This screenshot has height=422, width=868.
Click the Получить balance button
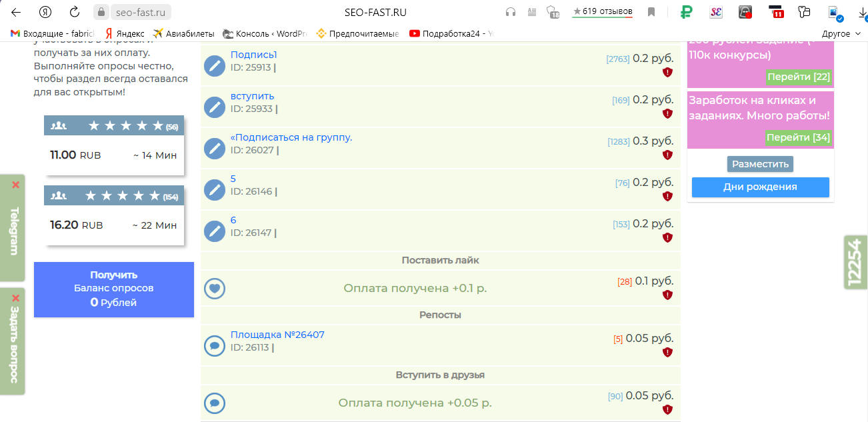114,289
